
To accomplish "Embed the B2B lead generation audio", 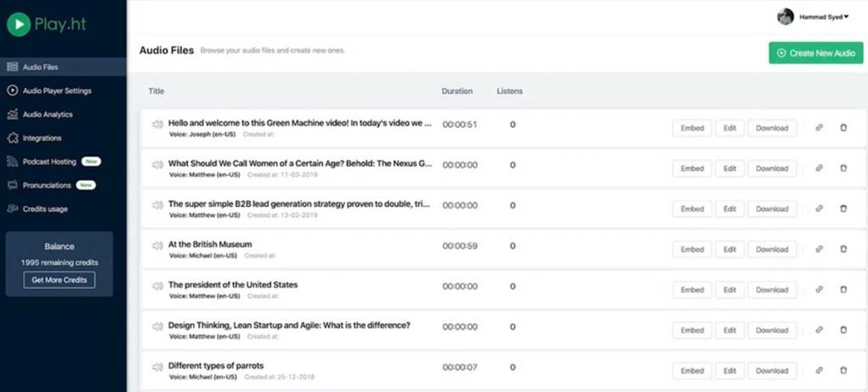I will click(x=692, y=208).
